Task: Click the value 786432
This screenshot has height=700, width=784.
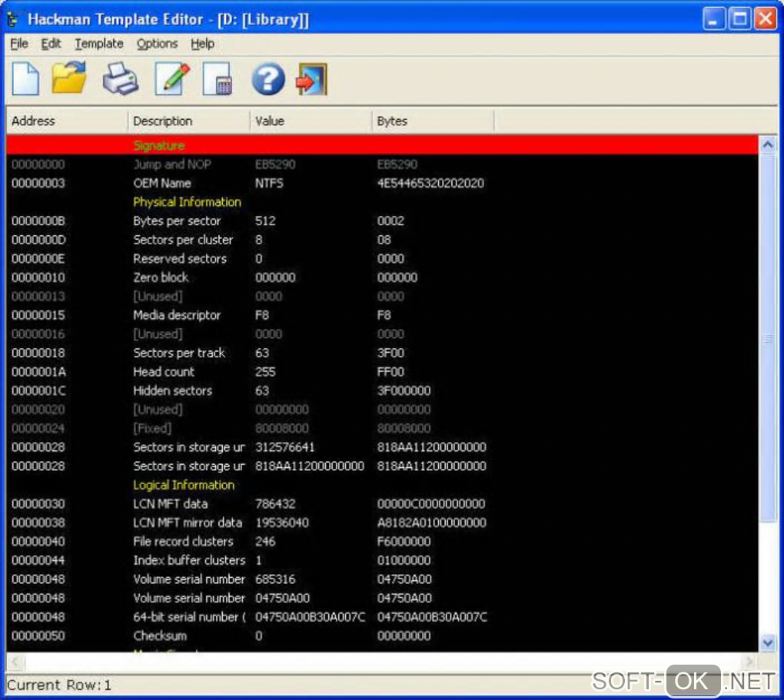Action: [275, 504]
